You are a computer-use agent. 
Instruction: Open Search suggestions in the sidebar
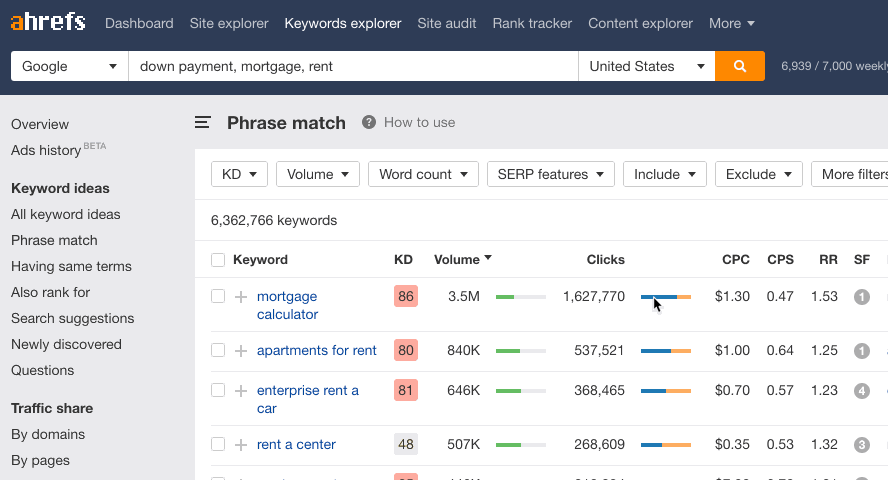tap(72, 319)
